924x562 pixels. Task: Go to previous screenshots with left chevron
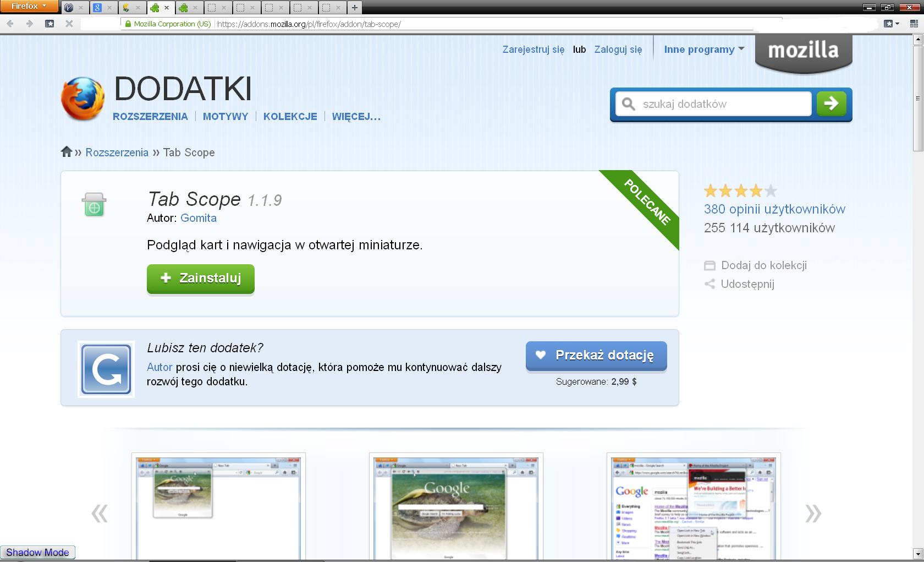100,513
